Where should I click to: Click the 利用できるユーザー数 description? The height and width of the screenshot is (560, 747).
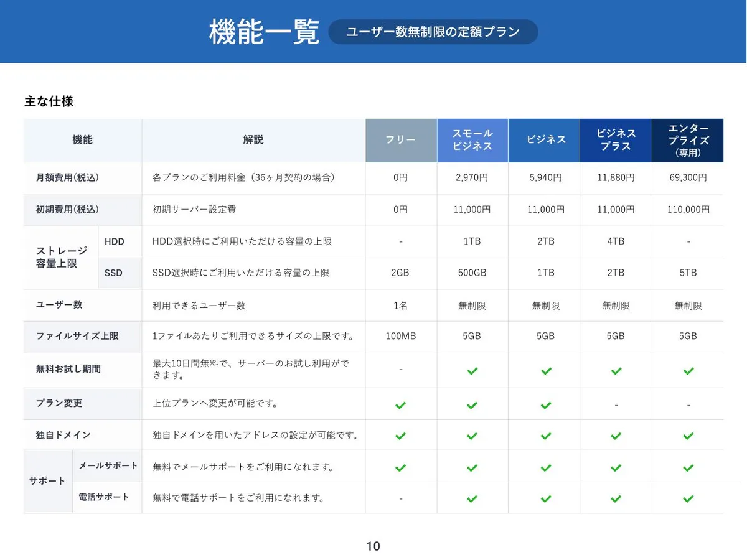point(199,306)
